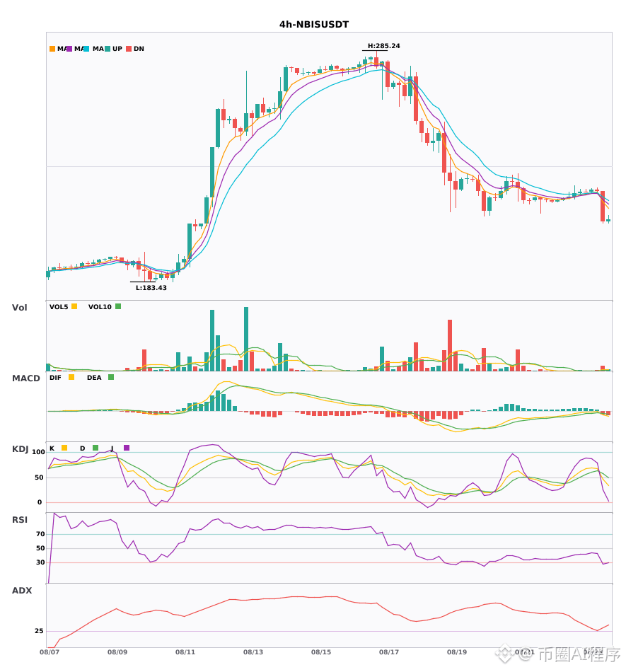Click the RSI axis value 30
This screenshot has width=626, height=672.
(x=41, y=562)
